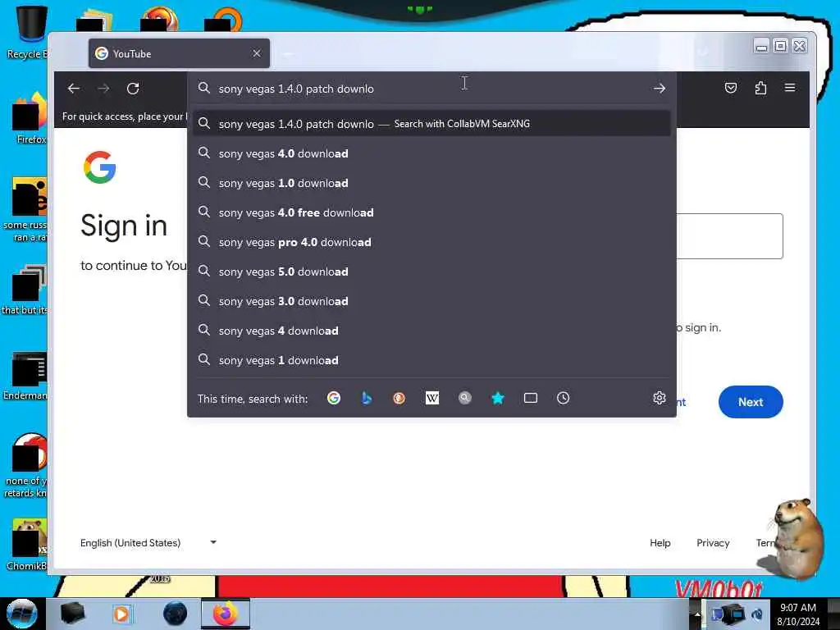Open Firefox application hamburger menu
Image resolution: width=840 pixels, height=630 pixels.
[x=790, y=88]
